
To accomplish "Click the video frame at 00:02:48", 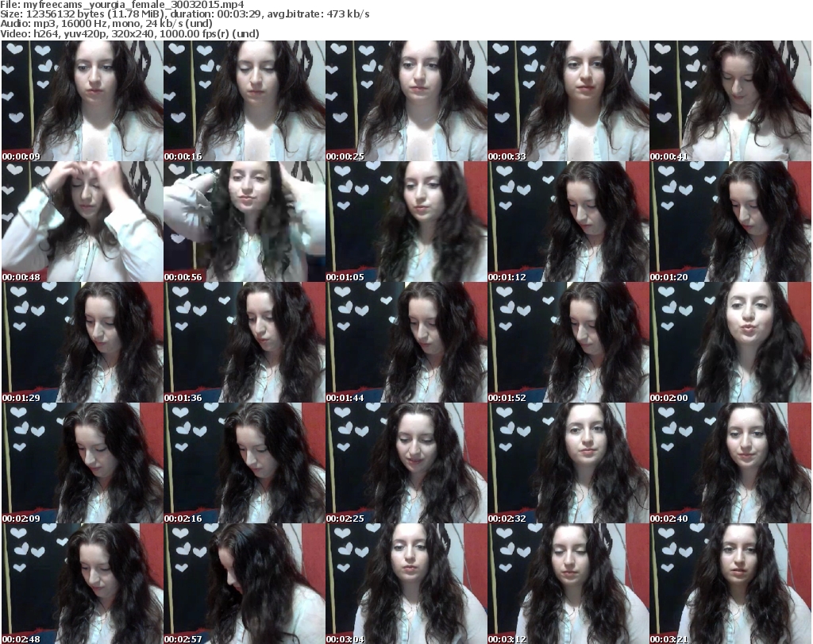I will pyautogui.click(x=83, y=584).
